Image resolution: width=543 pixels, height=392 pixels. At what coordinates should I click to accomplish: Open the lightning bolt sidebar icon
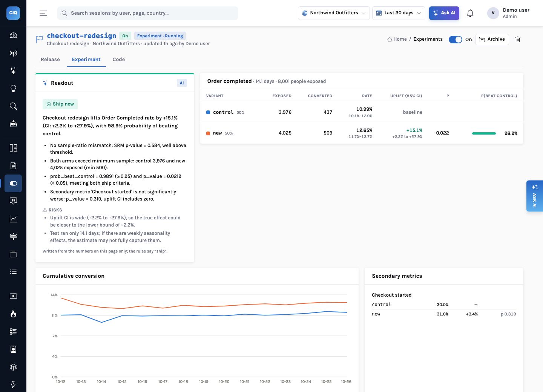click(x=13, y=384)
